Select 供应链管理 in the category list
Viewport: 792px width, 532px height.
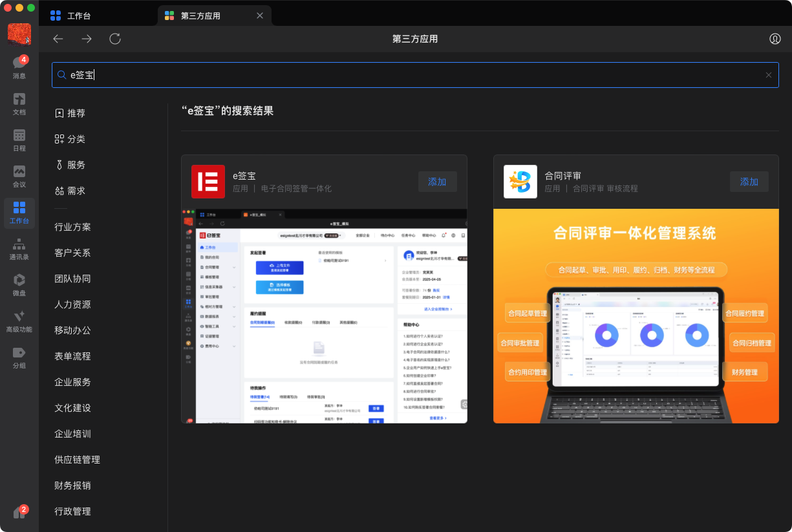[x=77, y=460]
